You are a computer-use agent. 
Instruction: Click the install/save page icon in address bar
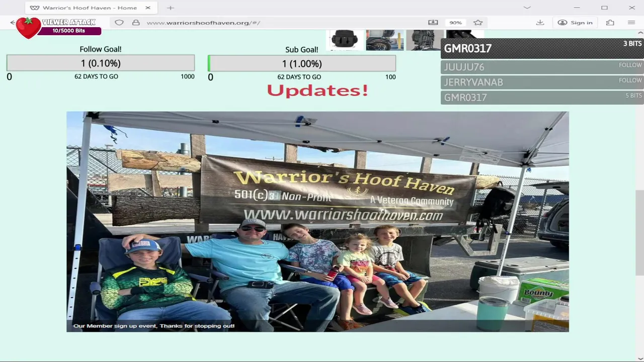coord(433,23)
